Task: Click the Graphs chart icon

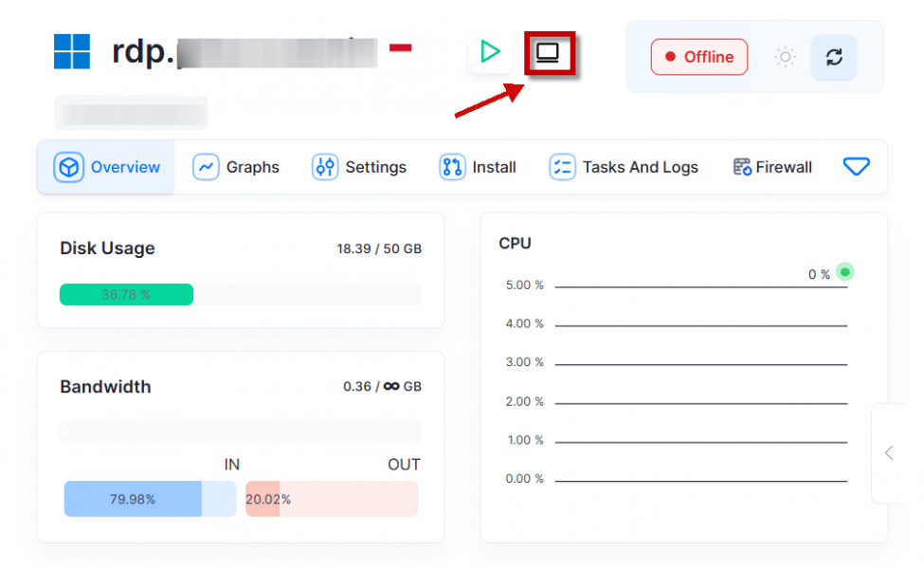Action: 206,167
